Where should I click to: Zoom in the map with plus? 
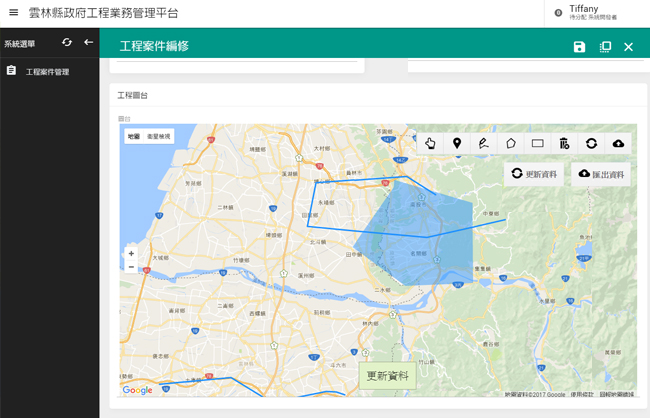tap(131, 254)
